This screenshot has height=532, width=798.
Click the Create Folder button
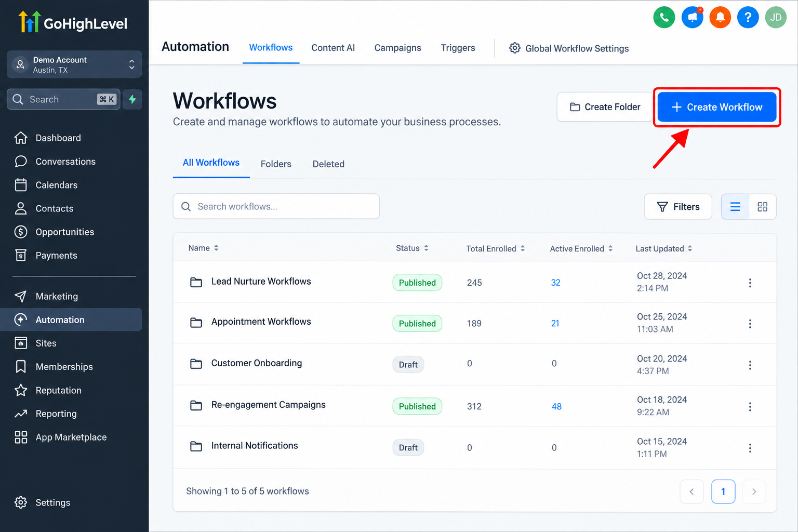(x=605, y=107)
